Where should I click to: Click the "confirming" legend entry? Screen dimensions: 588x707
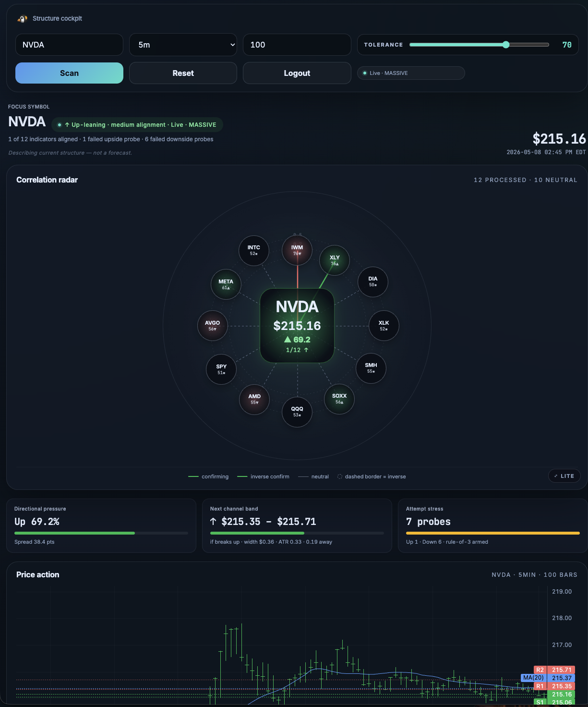tap(209, 476)
